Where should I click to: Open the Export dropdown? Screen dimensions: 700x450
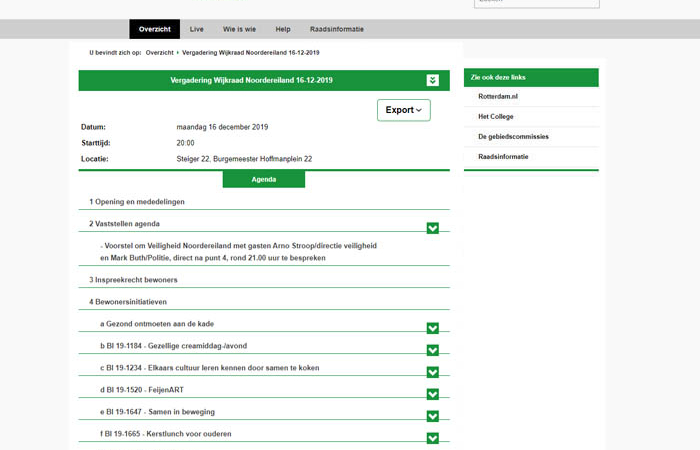403,109
